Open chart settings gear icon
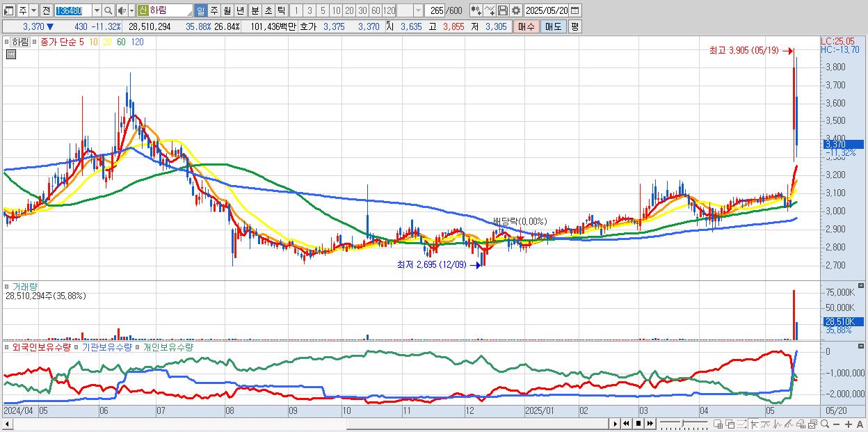 [515, 10]
